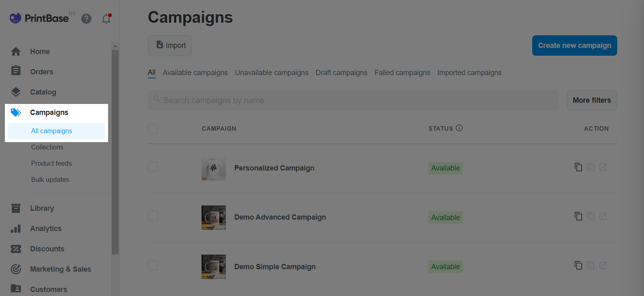Expand the Marketing & Sales menu
The width and height of the screenshot is (644, 296).
click(x=61, y=269)
